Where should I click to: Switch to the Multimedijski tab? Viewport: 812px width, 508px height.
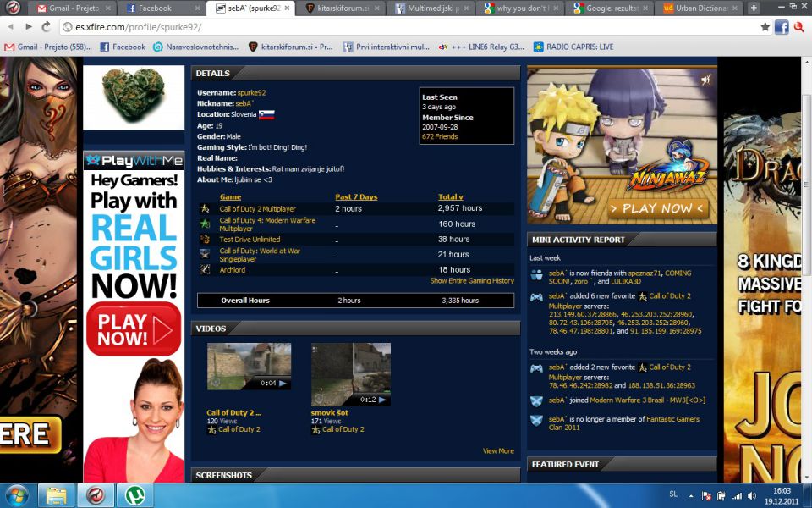tap(431, 8)
